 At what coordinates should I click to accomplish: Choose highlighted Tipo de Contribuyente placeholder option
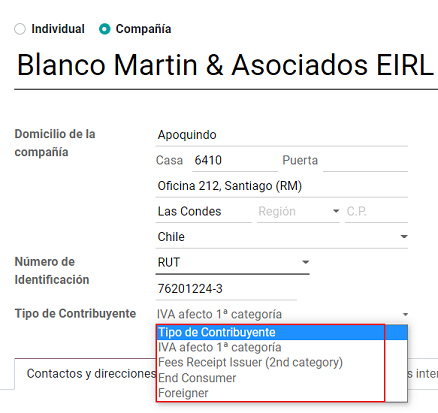point(282,332)
